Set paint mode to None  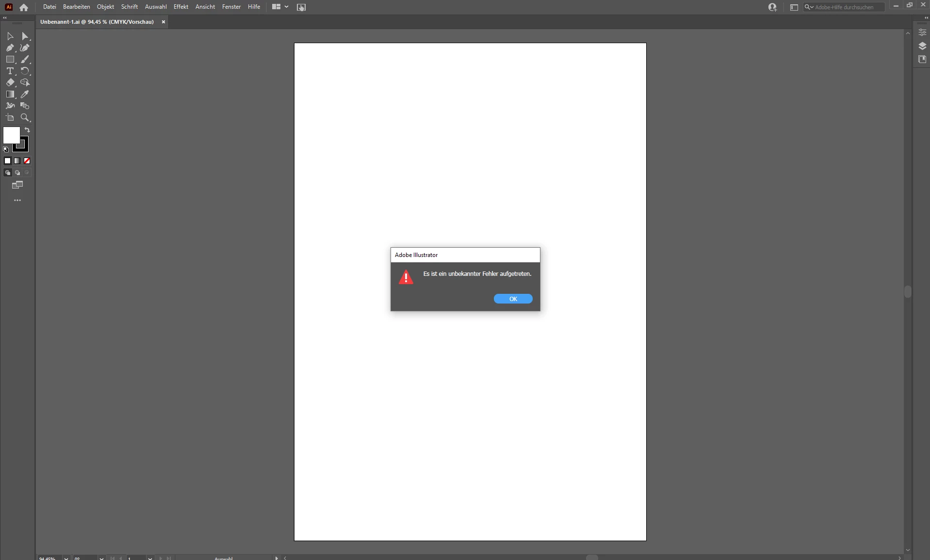(27, 161)
